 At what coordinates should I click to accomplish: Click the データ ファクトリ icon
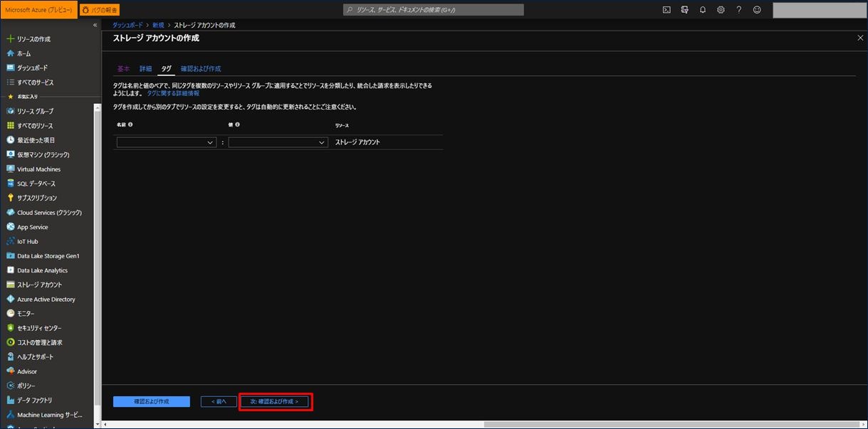tap(10, 400)
